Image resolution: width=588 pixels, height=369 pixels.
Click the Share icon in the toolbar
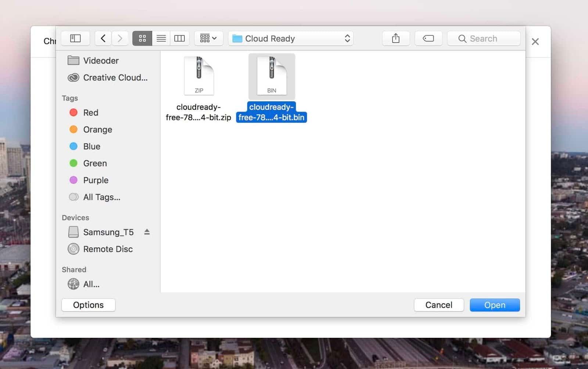(396, 38)
